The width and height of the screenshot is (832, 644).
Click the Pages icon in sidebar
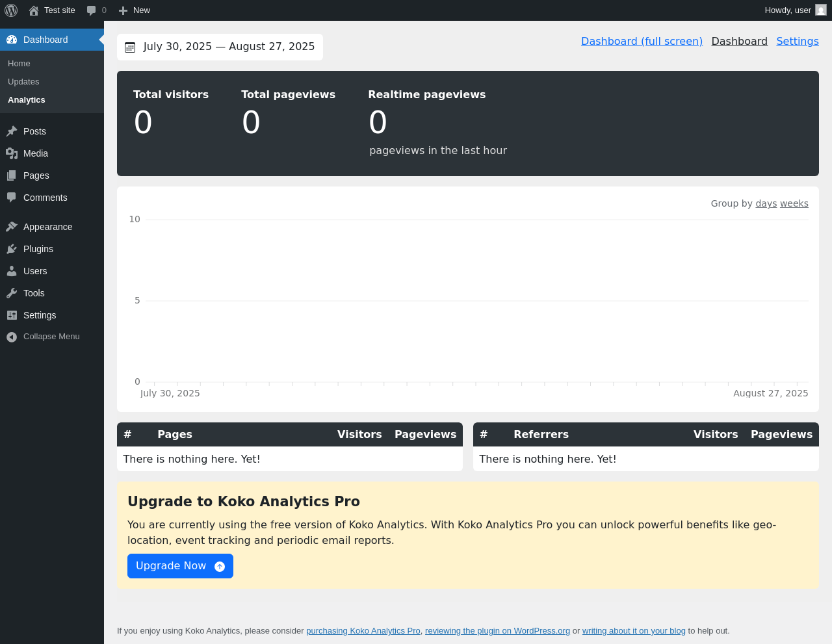click(x=12, y=175)
